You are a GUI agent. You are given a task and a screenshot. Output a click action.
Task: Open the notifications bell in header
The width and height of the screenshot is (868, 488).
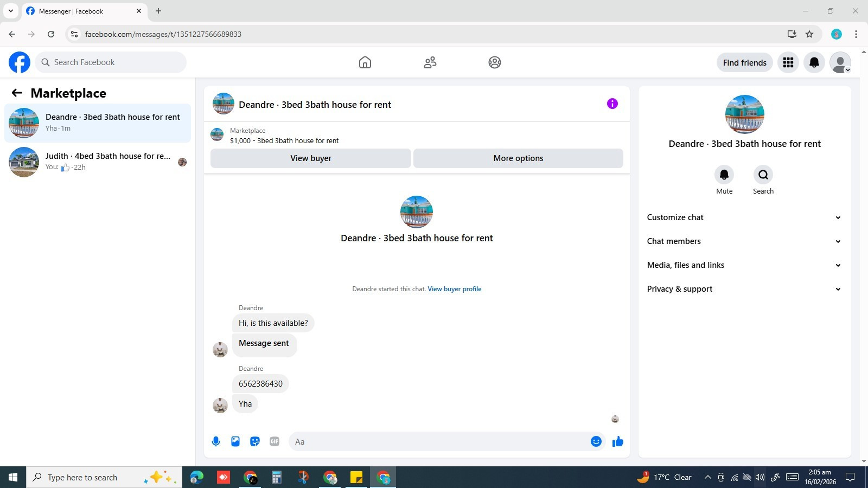click(x=814, y=62)
